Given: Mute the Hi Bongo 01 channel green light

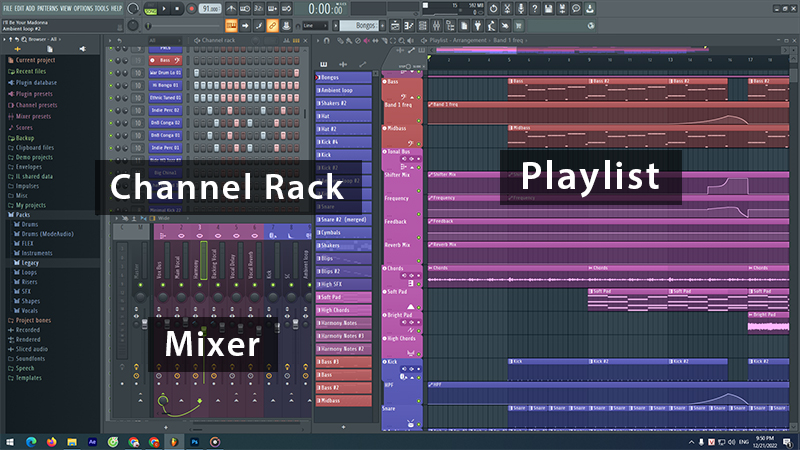Looking at the screenshot, I should click(x=111, y=85).
